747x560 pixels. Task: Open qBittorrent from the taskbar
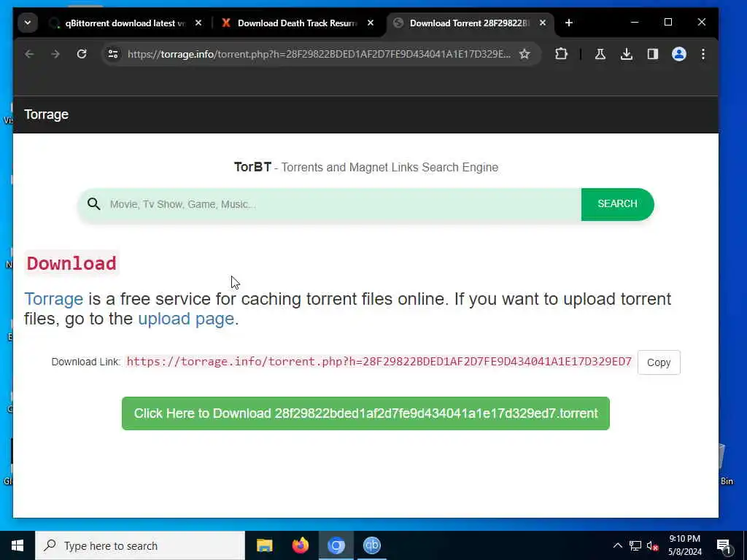tap(371, 545)
